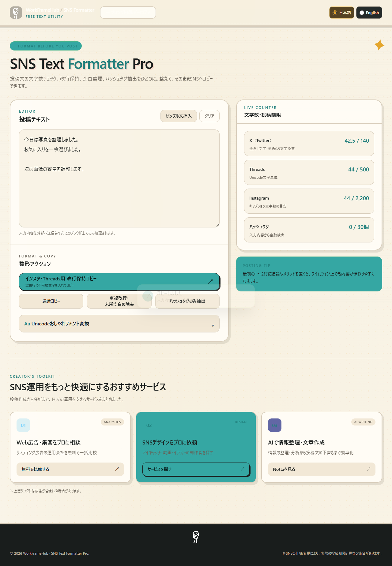Click the 02 number badge
Viewport: 392px width, 566px height.
[x=149, y=425]
